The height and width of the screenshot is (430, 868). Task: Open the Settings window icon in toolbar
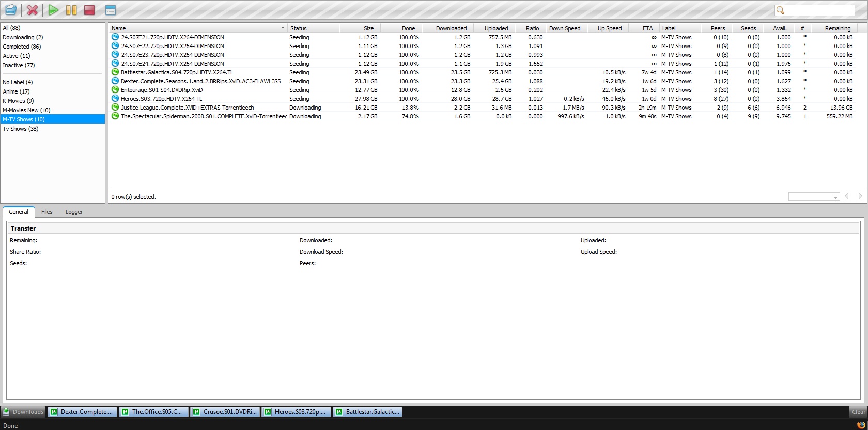[111, 10]
